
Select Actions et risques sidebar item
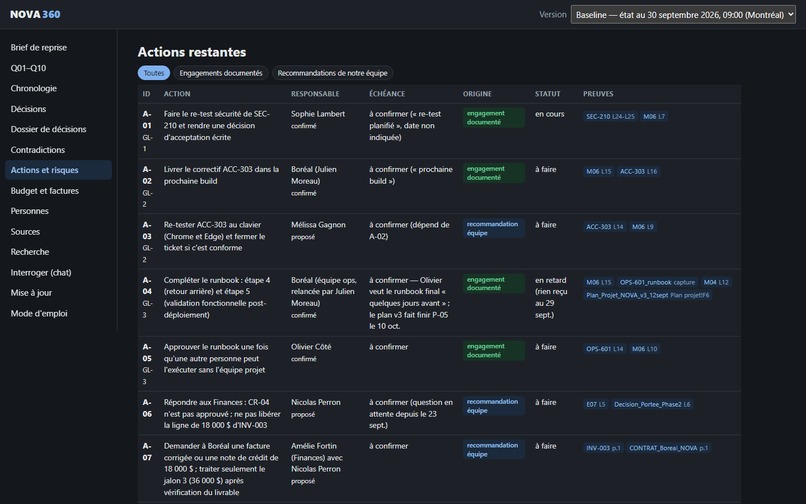[x=59, y=170]
